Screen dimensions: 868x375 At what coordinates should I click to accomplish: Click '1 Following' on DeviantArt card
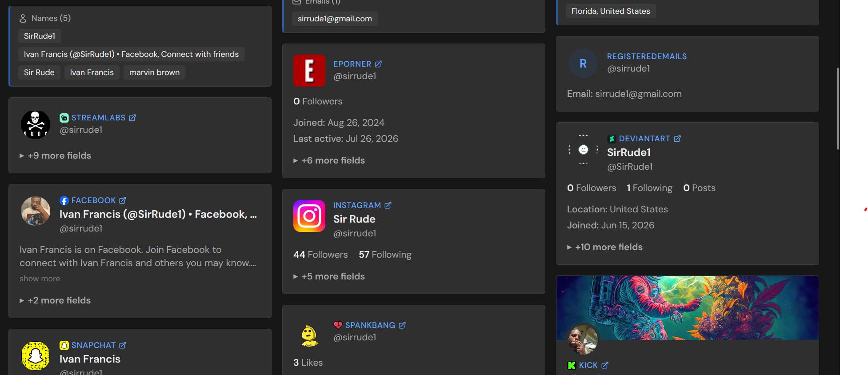[x=649, y=188]
